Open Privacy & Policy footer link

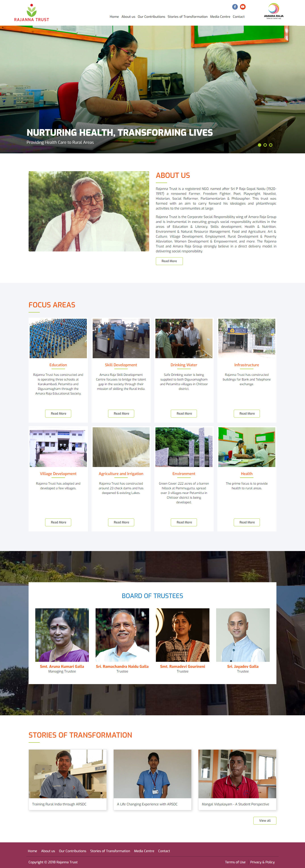(x=263, y=862)
